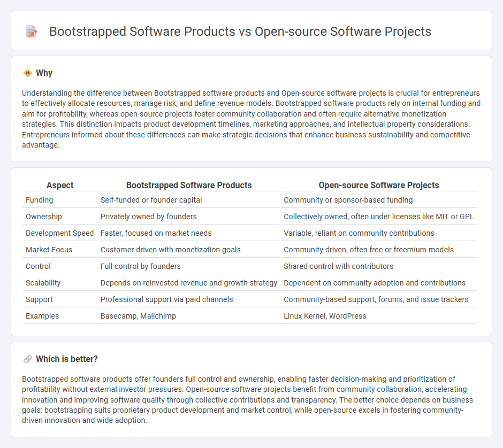Click 'Variable, reliant on community contributions' cell
The height and width of the screenshot is (448, 503).
click(378, 233)
